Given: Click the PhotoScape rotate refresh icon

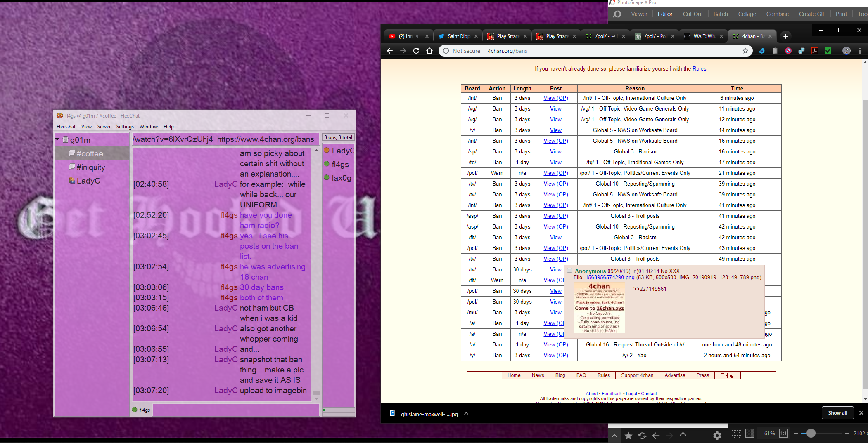Looking at the screenshot, I should [x=642, y=435].
